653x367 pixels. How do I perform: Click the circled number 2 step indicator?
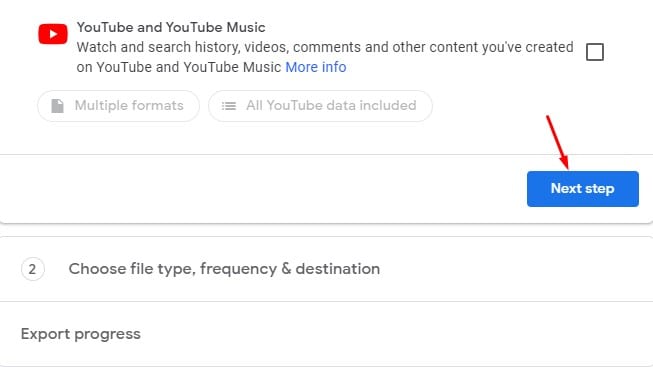(x=32, y=269)
